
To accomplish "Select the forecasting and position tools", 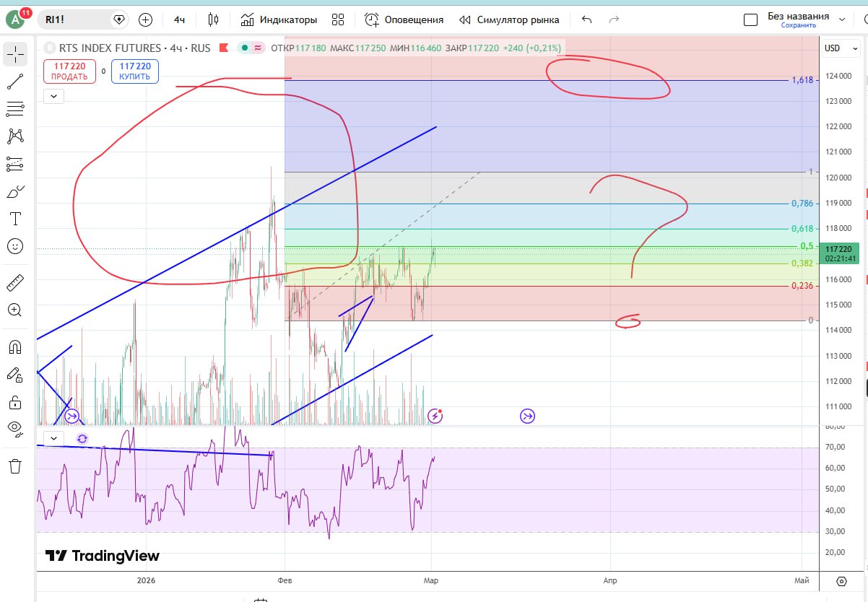I will [x=15, y=164].
